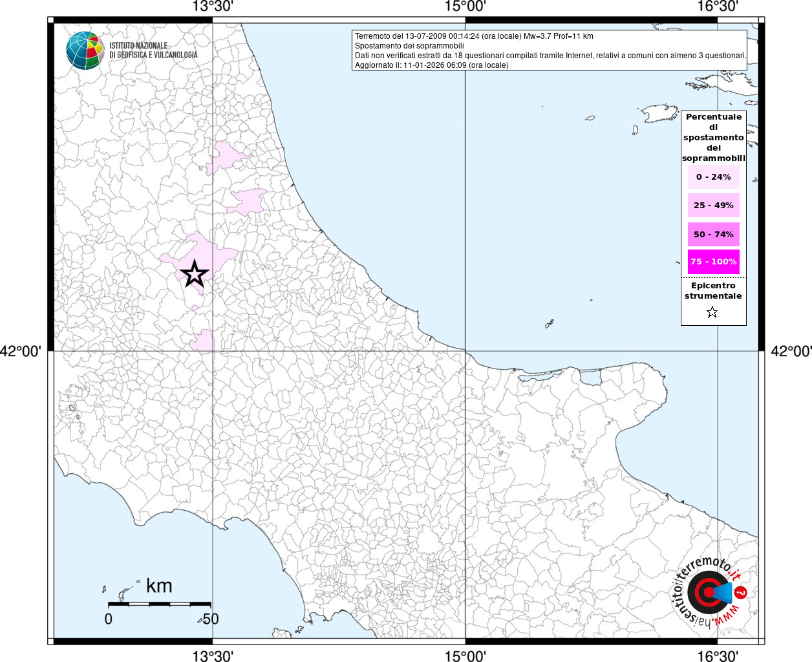Viewport: 812px width, 662px height.
Task: Click the epicenter star on the map
Action: click(194, 274)
